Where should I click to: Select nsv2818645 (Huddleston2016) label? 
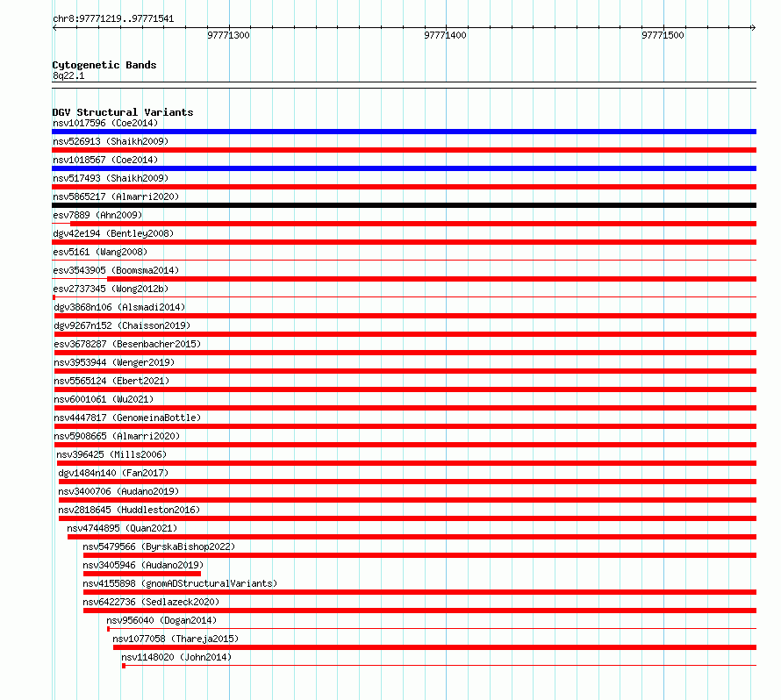coord(129,510)
